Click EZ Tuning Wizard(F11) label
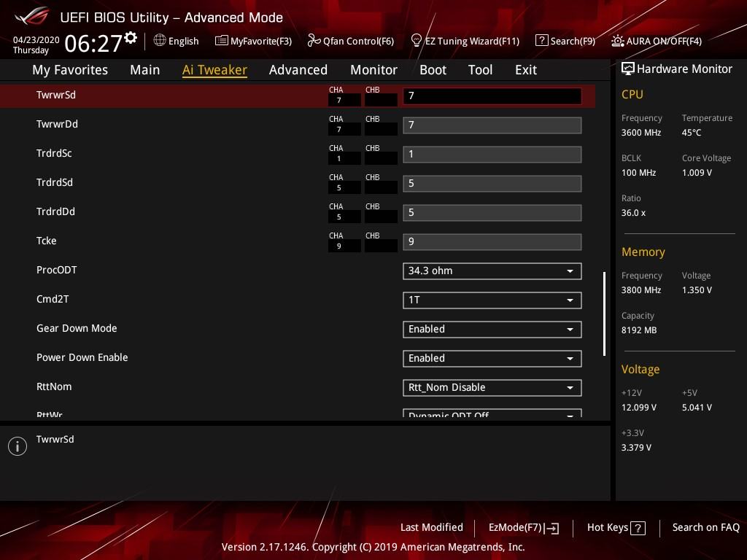Screen dimensions: 747x560 [472, 41]
